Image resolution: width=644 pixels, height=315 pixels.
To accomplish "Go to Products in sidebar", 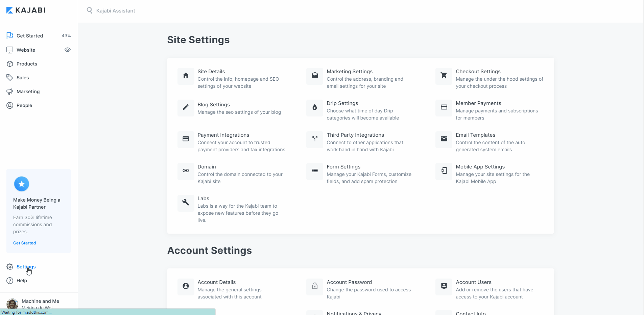I will (27, 64).
